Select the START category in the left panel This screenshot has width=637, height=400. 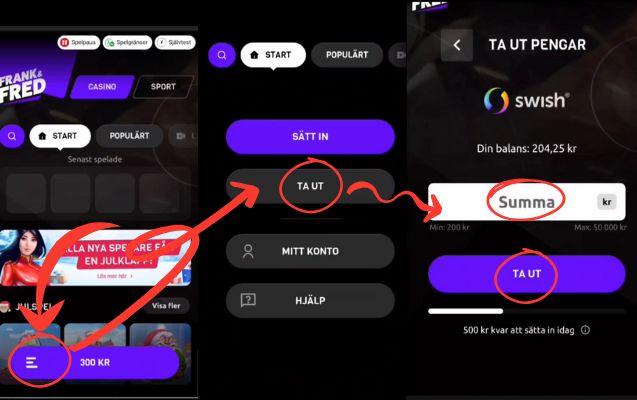60,136
